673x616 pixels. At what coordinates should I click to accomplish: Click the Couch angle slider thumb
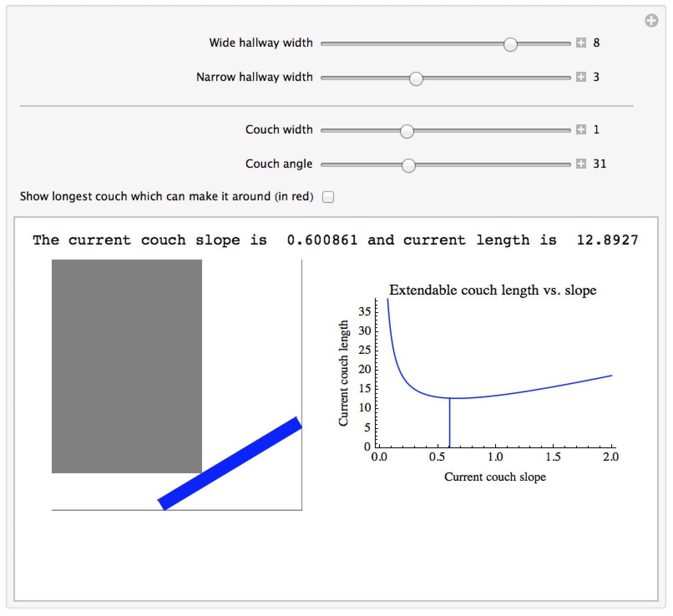(x=408, y=165)
